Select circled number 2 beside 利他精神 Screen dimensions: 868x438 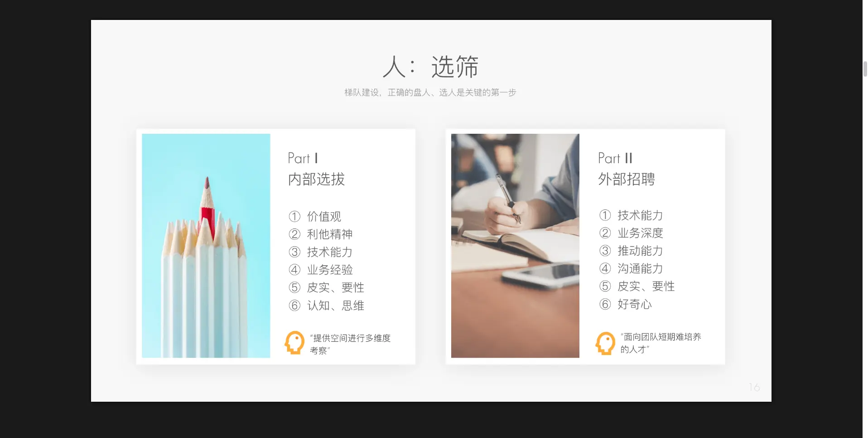pos(294,234)
